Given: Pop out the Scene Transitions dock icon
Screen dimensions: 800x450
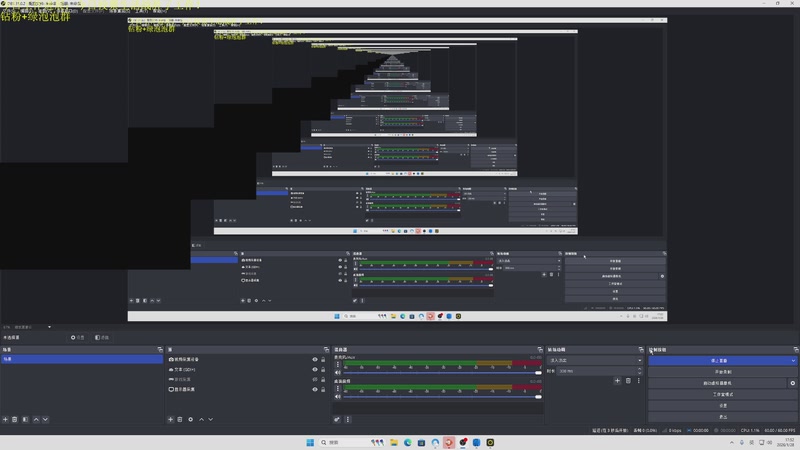Looking at the screenshot, I should pos(641,349).
